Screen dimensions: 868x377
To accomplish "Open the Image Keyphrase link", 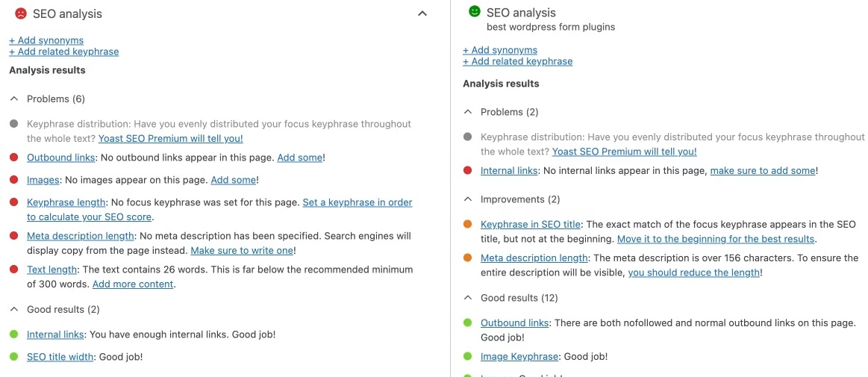I will click(x=519, y=357).
